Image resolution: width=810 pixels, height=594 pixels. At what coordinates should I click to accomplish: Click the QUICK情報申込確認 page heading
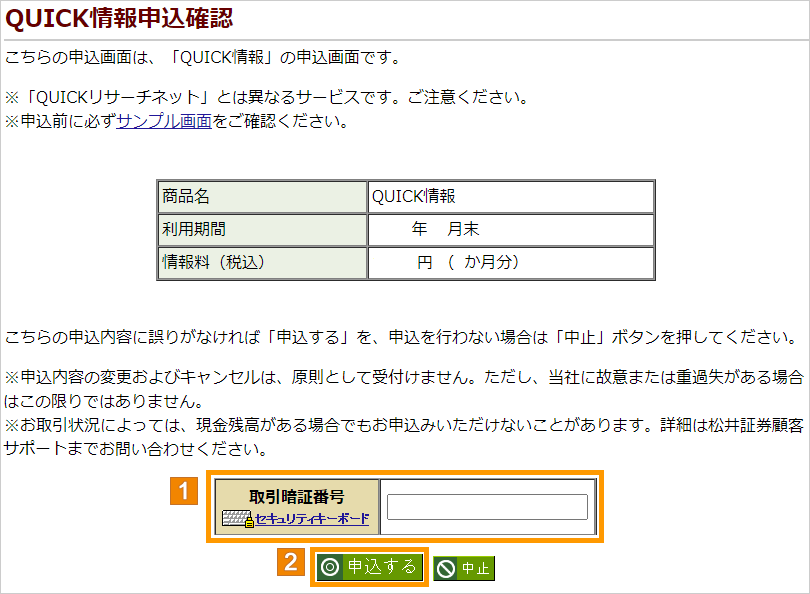(x=119, y=19)
